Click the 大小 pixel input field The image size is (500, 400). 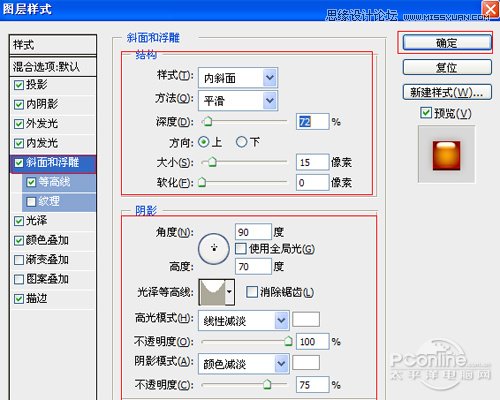tap(312, 162)
